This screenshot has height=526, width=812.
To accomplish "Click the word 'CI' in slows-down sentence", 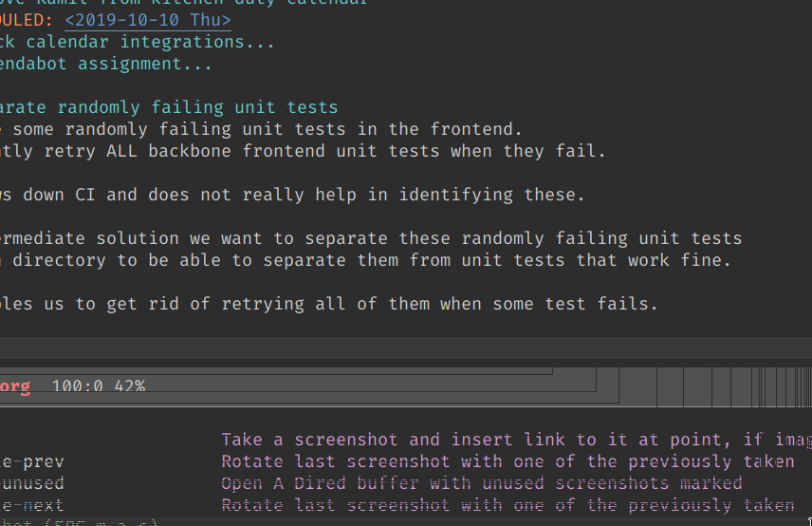I will pyautogui.click(x=84, y=195).
